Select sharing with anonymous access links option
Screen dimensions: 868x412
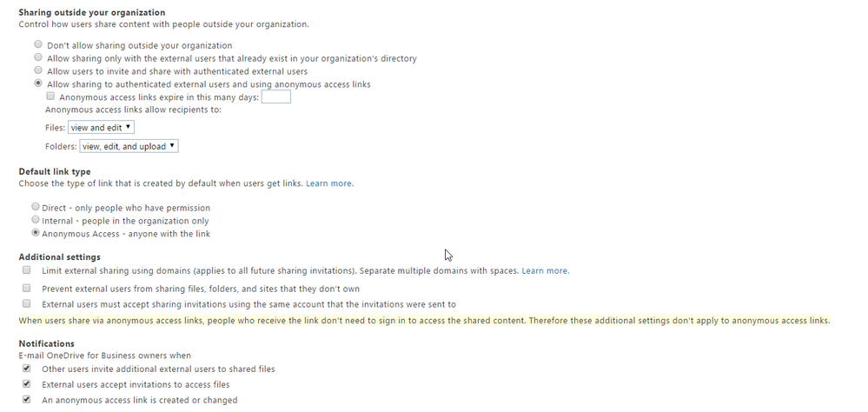(x=37, y=83)
